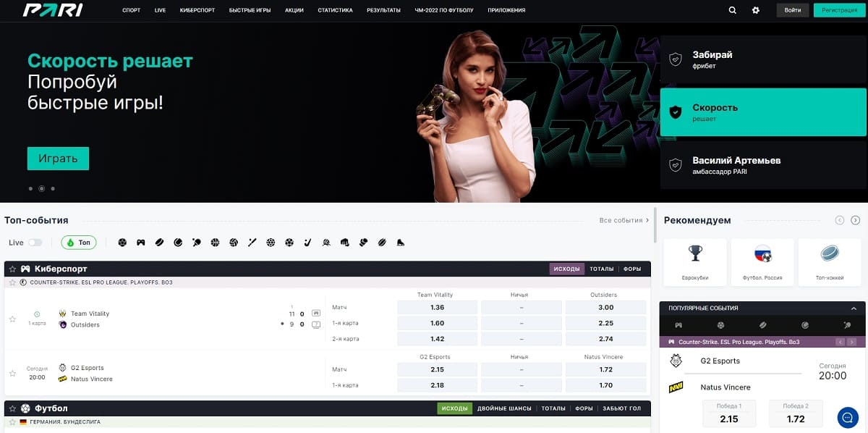This screenshot has width=868, height=433.
Task: Filter top events by basketball icon
Action: click(x=215, y=243)
